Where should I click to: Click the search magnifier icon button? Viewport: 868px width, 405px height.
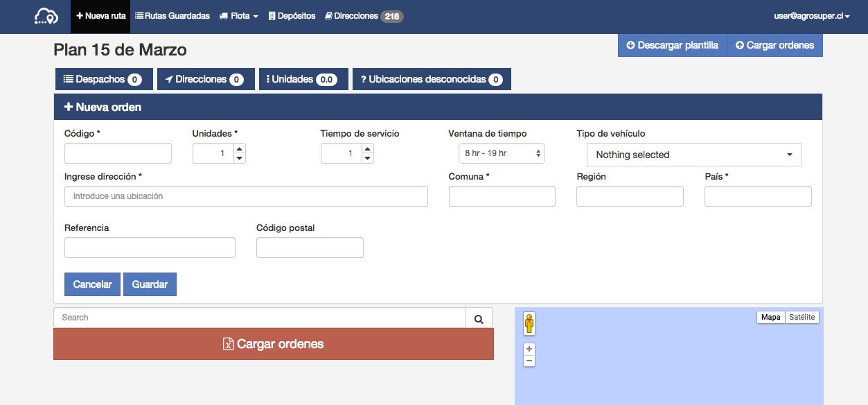pos(479,318)
